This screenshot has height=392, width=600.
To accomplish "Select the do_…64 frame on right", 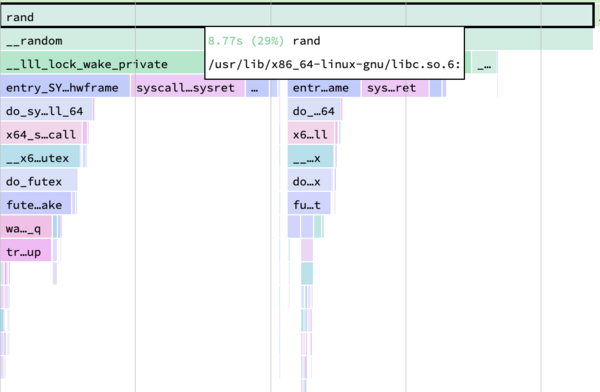I will tap(314, 110).
